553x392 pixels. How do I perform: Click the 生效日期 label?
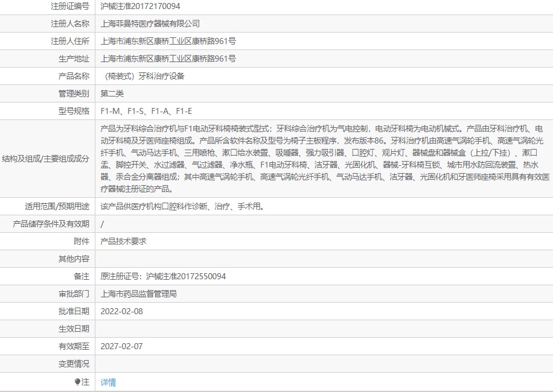(x=74, y=329)
